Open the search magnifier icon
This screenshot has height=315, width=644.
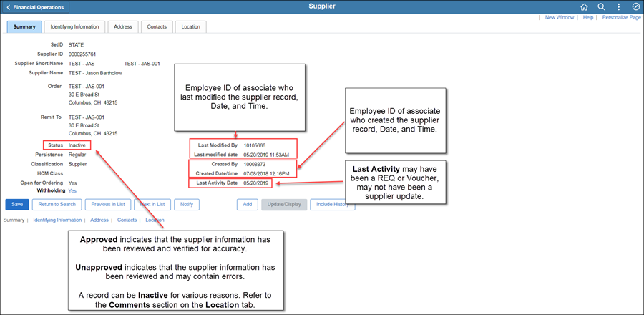coord(601,7)
